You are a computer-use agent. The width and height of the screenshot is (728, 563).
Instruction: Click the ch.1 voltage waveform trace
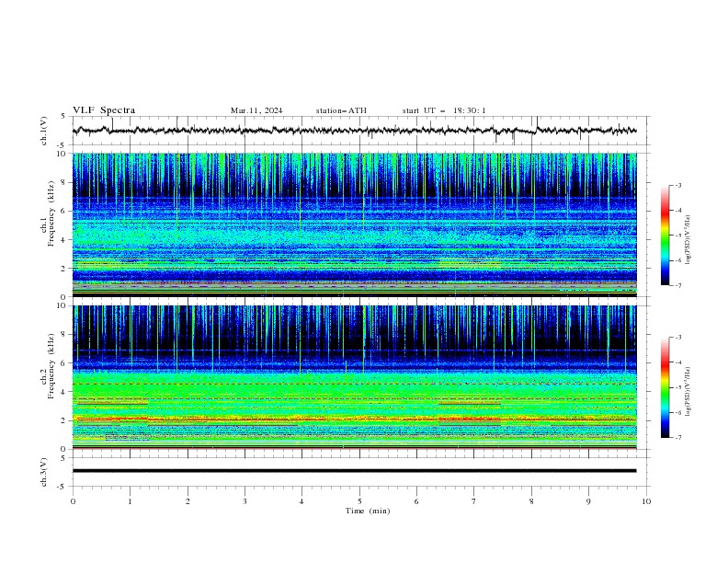(354, 131)
